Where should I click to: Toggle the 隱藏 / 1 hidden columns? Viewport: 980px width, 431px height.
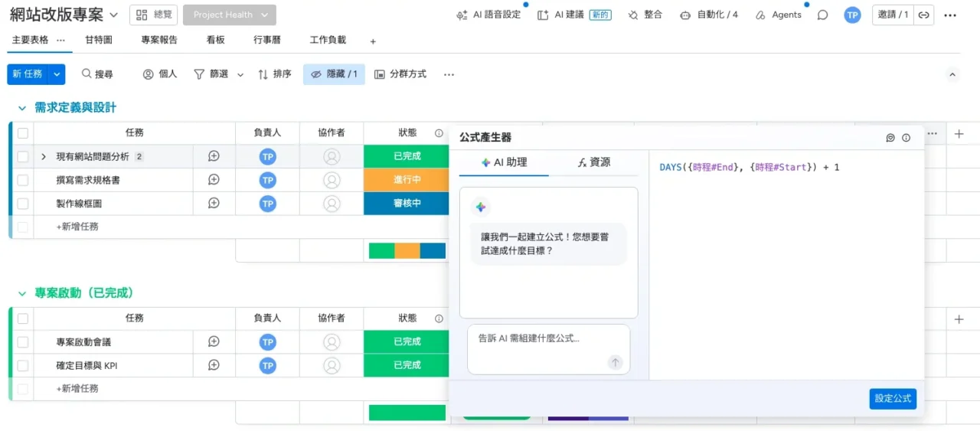tap(335, 74)
